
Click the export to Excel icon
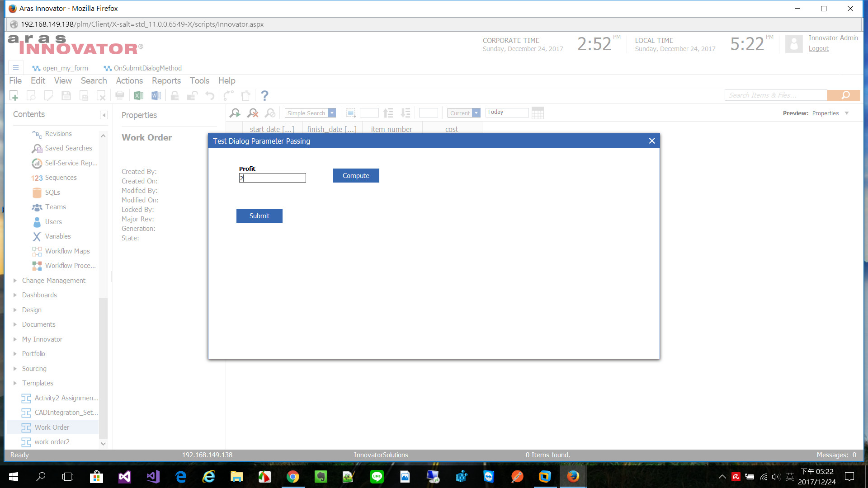pos(138,96)
